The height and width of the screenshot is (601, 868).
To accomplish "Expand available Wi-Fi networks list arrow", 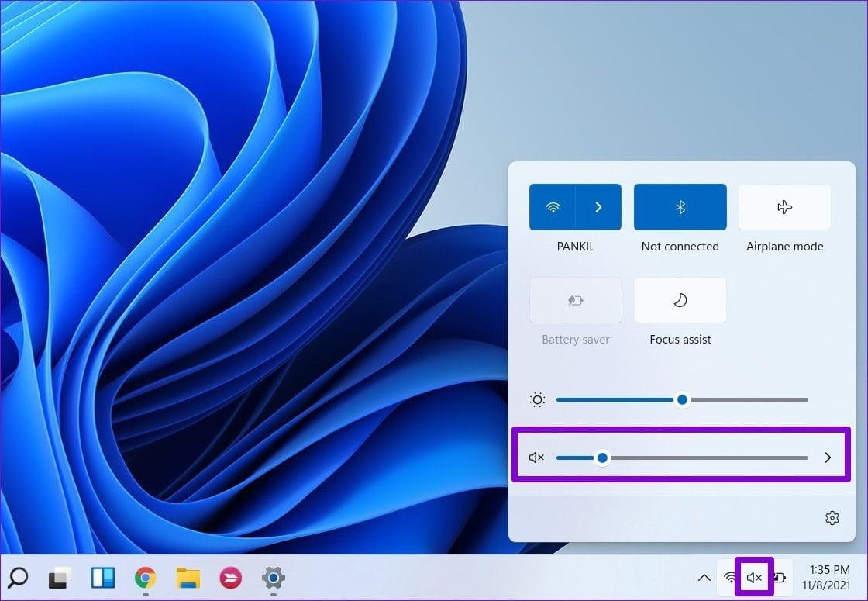I will pos(598,207).
